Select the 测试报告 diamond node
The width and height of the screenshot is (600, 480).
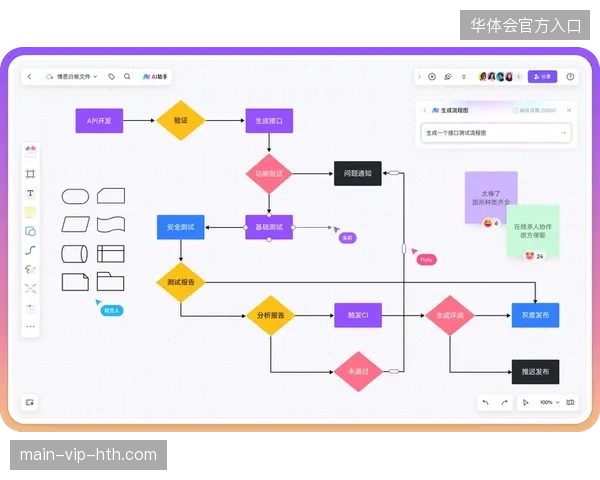tap(181, 282)
